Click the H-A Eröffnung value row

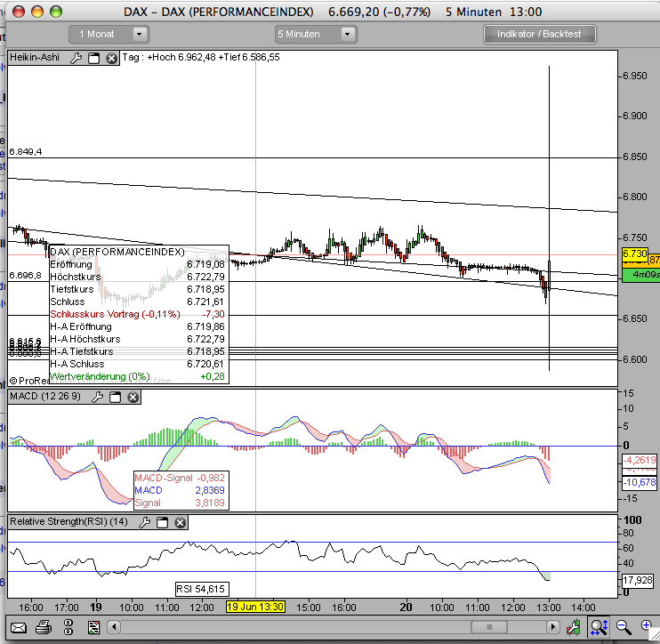click(x=138, y=326)
